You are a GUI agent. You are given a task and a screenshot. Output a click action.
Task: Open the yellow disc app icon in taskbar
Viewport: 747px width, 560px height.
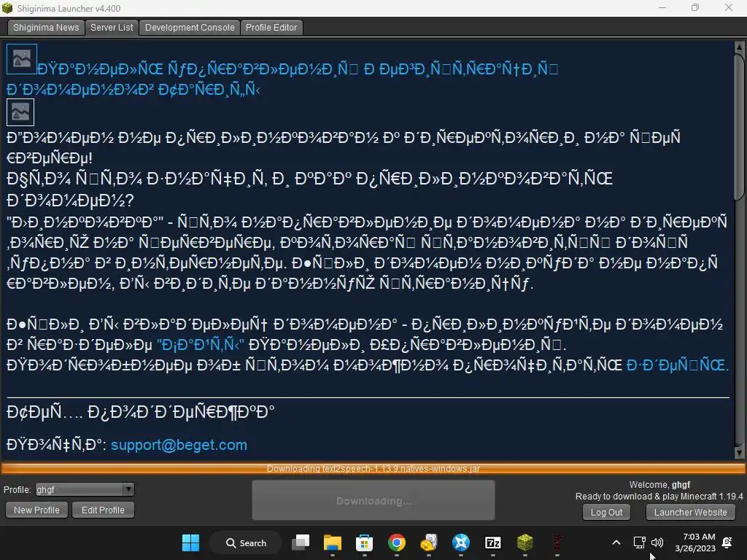pos(429,542)
